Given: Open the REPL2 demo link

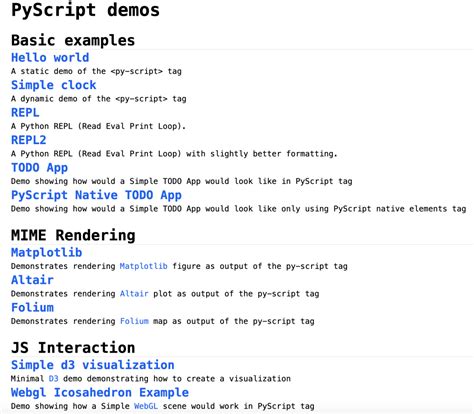Looking at the screenshot, I should (x=29, y=140).
